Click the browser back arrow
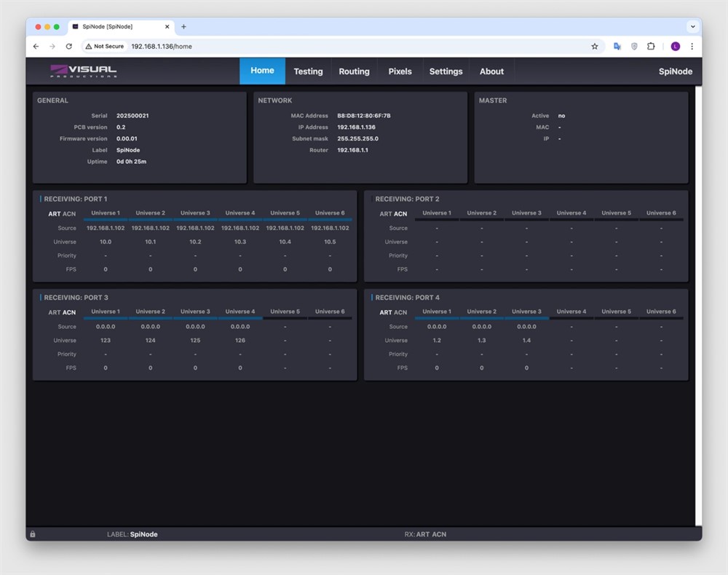Screen dimensions: 728x575 click(x=36, y=47)
